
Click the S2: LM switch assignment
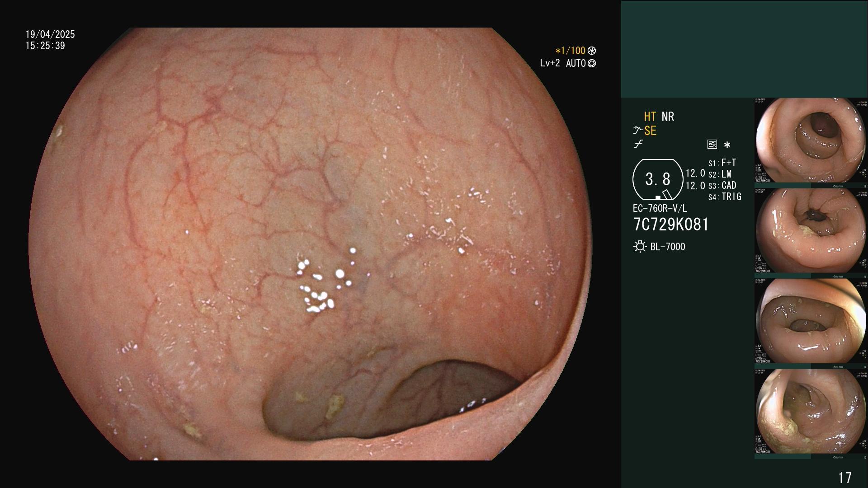point(720,174)
